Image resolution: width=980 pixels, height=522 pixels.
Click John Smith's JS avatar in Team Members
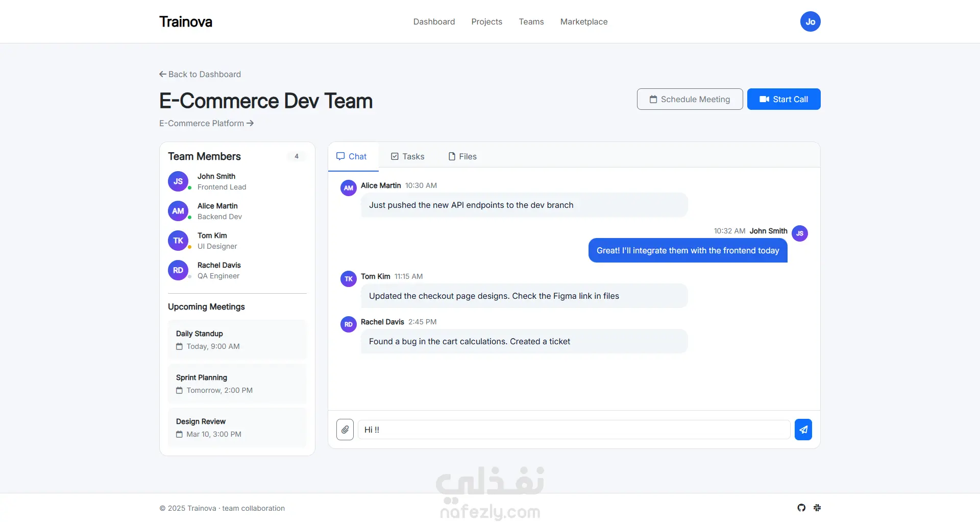pos(178,181)
